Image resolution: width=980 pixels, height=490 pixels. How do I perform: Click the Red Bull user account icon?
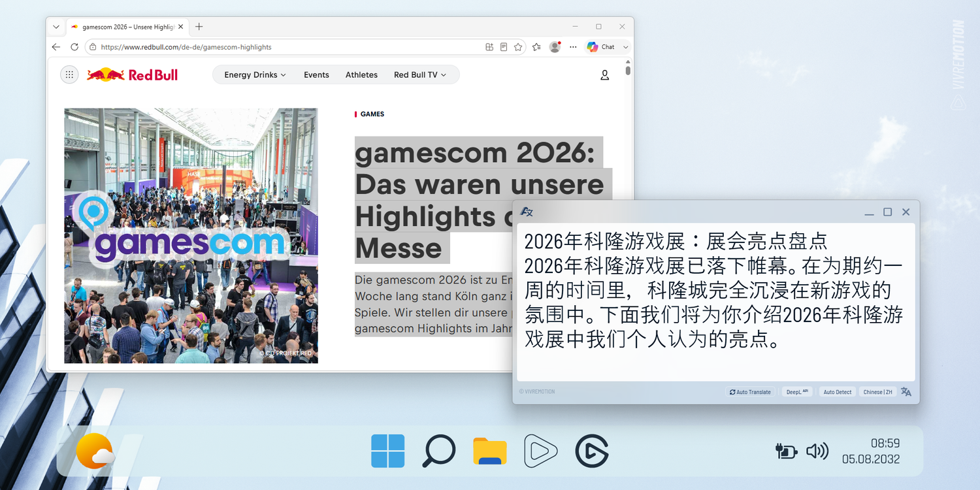point(604,75)
